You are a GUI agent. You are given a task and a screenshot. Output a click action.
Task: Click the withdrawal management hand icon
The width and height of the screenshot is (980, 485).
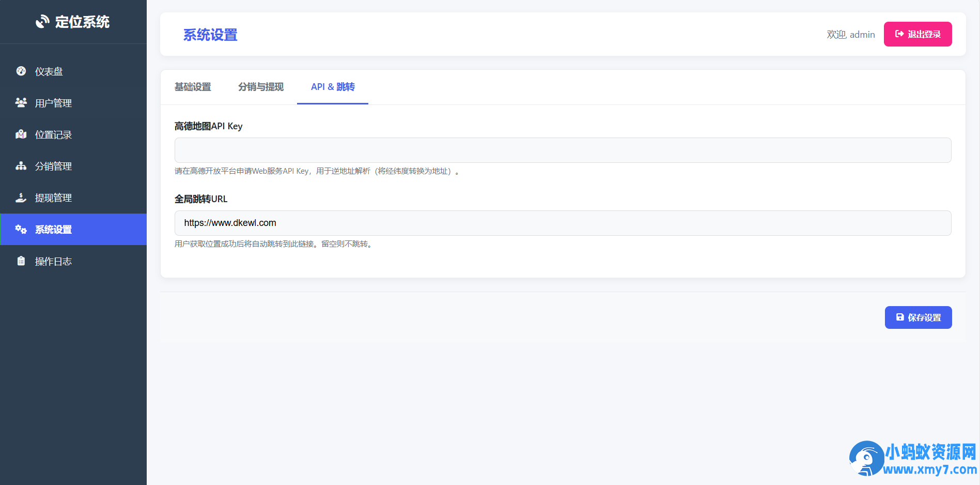tap(21, 198)
